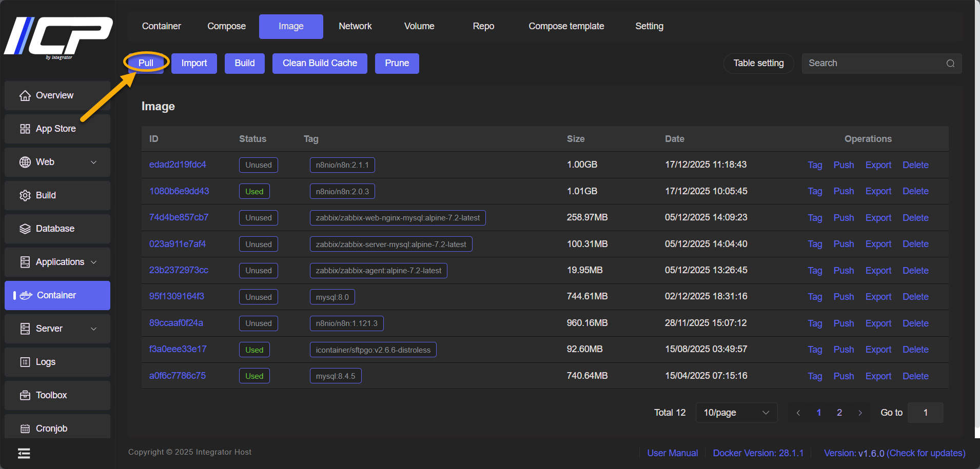The width and height of the screenshot is (980, 469).
Task: Open the Logs list icon
Action: pos(25,362)
